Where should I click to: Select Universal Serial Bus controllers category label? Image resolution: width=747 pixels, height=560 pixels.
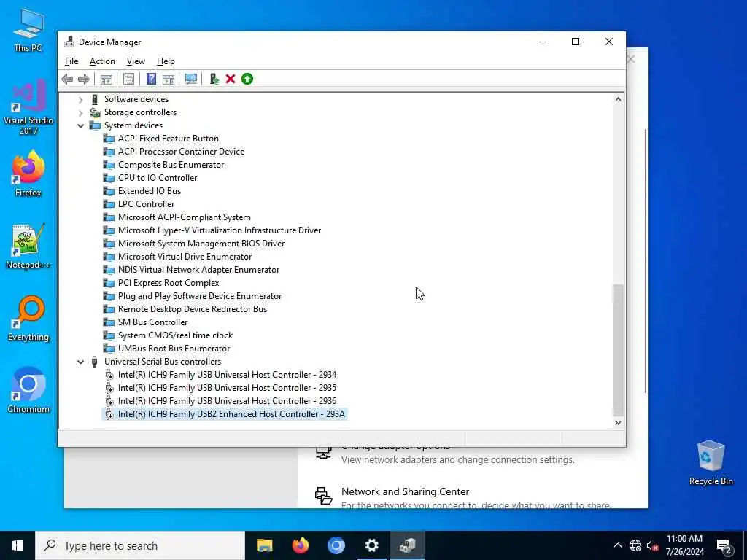pyautogui.click(x=163, y=362)
